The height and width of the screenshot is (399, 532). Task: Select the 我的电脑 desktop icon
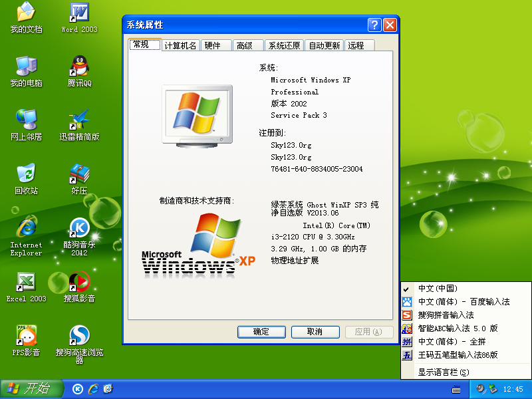pyautogui.click(x=26, y=71)
